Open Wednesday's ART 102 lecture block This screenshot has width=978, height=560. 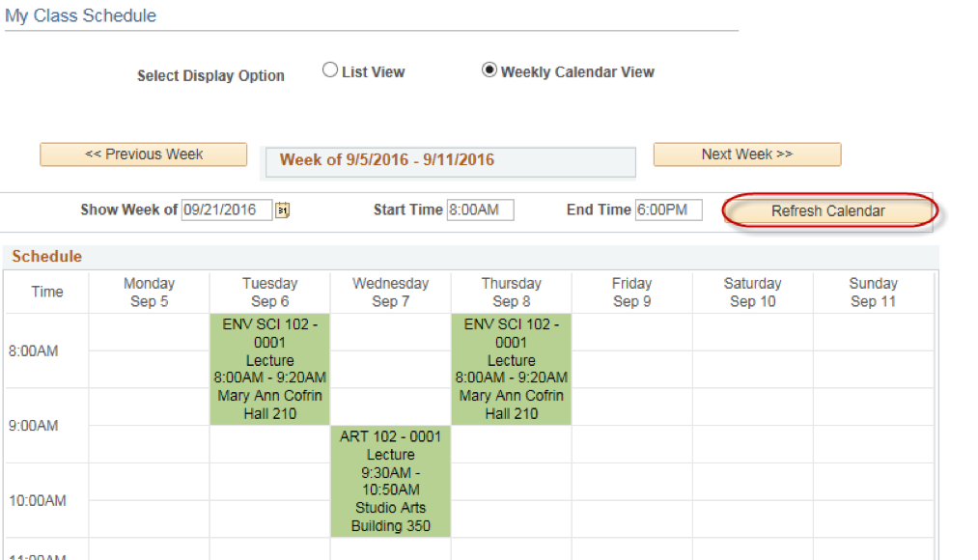click(x=390, y=481)
